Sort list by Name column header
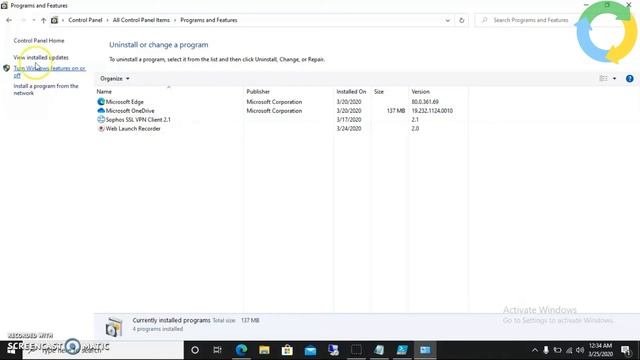This screenshot has width=640, height=360. tap(104, 91)
